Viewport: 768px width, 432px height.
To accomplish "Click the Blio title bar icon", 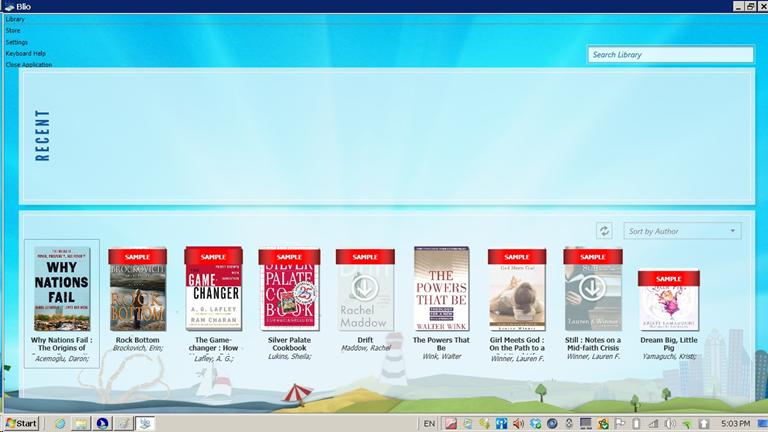I will point(9,7).
